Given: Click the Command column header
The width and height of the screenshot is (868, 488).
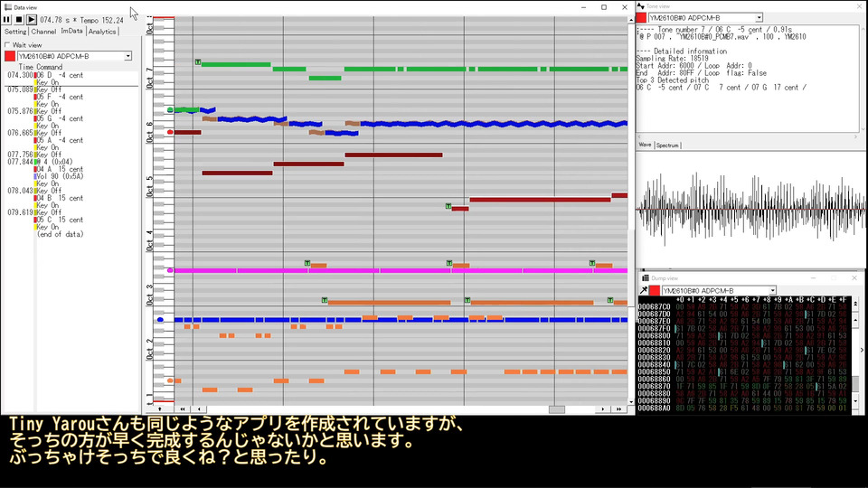Looking at the screenshot, I should pos(49,67).
